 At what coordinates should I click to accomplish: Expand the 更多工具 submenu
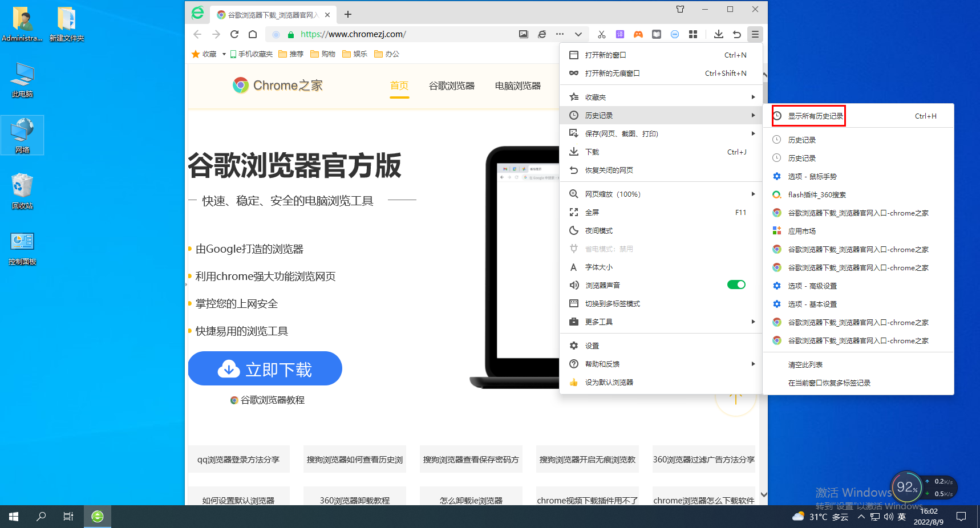coord(661,322)
